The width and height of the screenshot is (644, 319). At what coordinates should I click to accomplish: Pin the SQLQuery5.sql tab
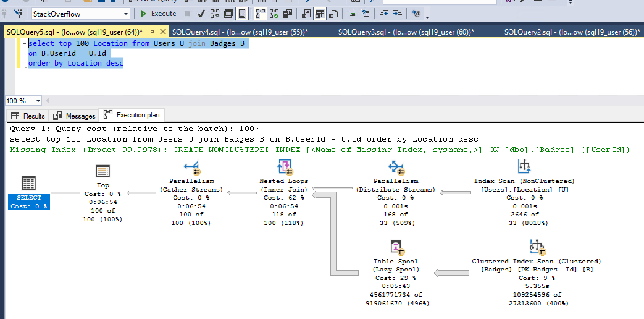[x=151, y=32]
